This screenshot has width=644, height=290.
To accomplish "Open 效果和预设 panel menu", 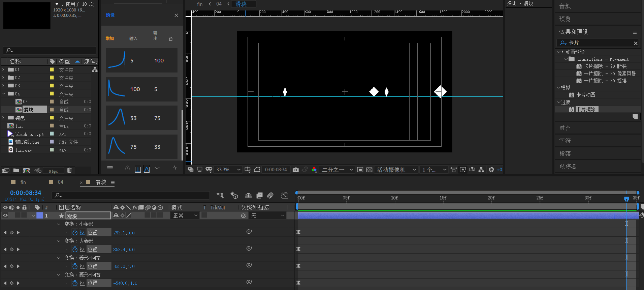I will (x=635, y=32).
